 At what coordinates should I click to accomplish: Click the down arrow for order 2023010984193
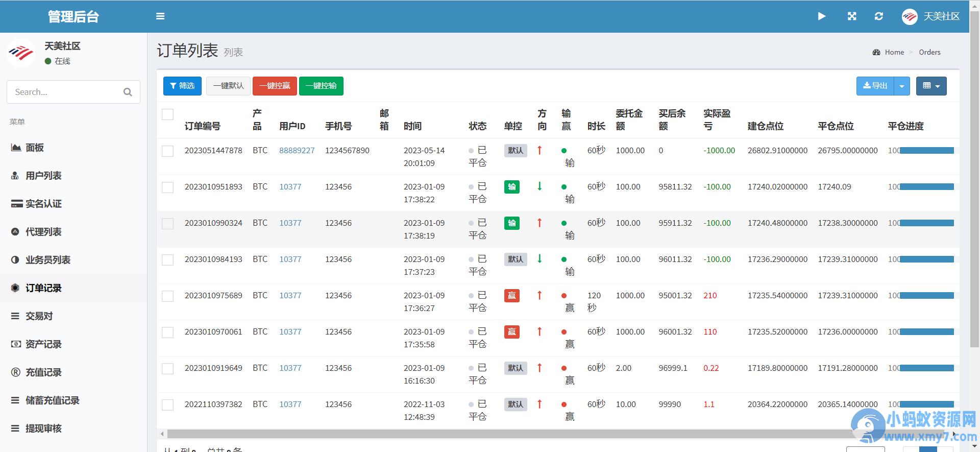tap(540, 259)
